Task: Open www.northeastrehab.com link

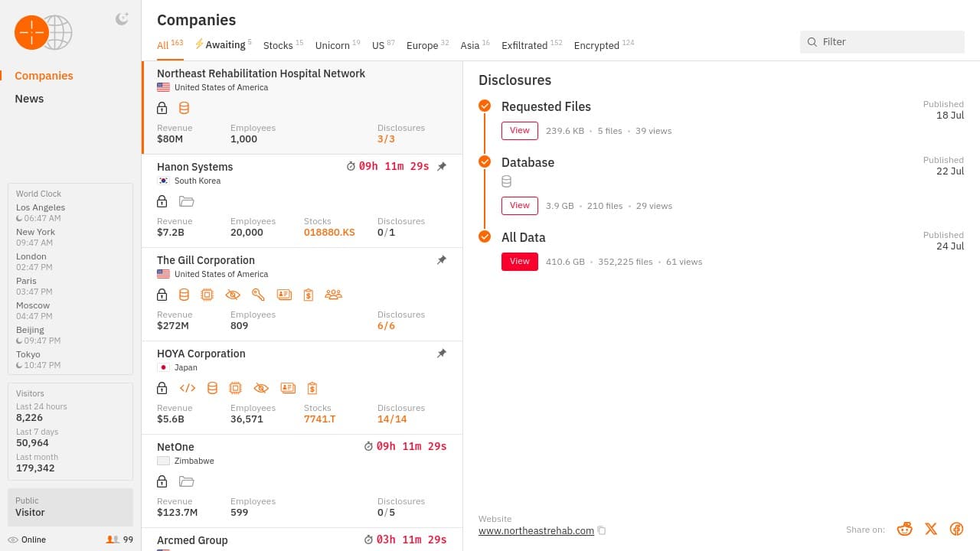Action: pos(536,530)
